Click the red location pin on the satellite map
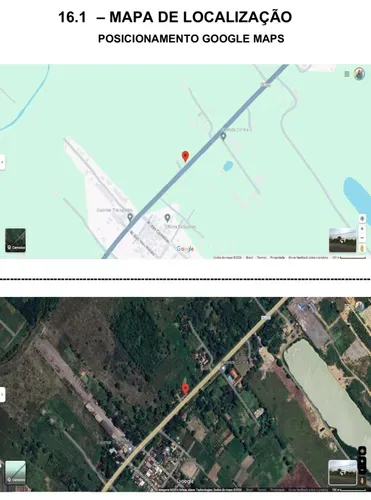This screenshot has height=500, width=371. (185, 389)
